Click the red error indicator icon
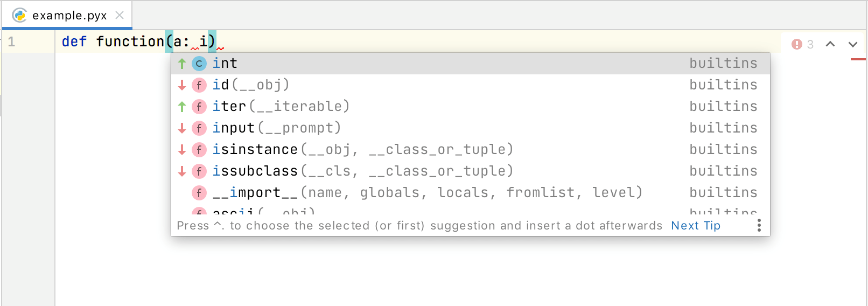 pyautogui.click(x=797, y=44)
